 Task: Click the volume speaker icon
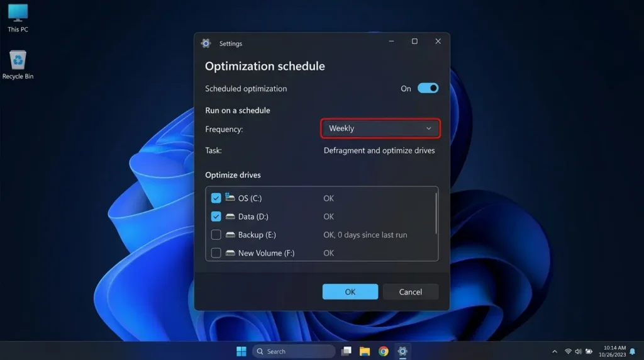[x=579, y=351]
